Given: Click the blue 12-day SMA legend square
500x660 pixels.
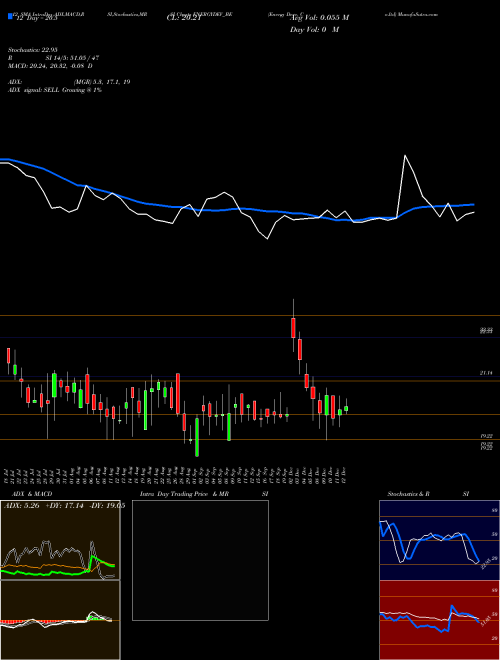Looking at the screenshot, I should click(x=10, y=16).
